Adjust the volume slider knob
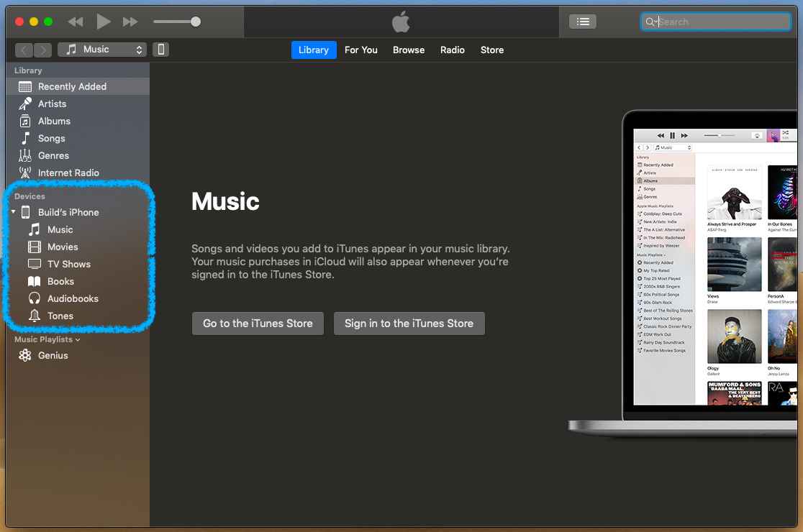Image resolution: width=803 pixels, height=532 pixels. (x=195, y=22)
